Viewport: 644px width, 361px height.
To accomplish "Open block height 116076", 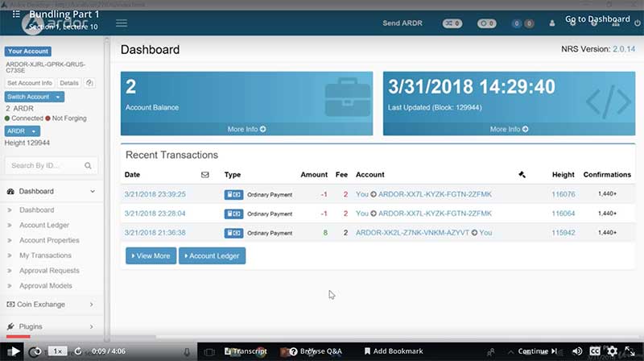I will point(563,194).
